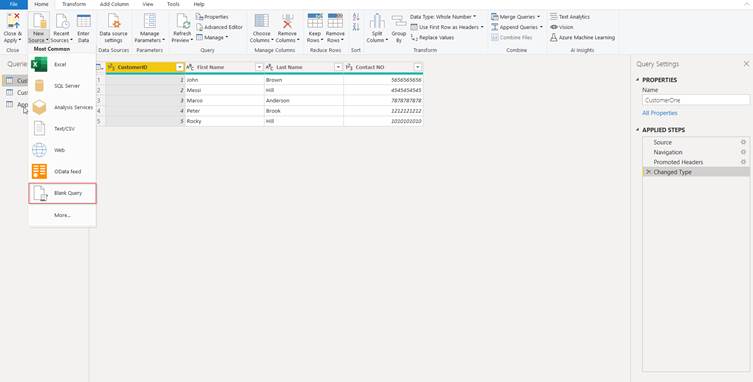The height and width of the screenshot is (382, 753).
Task: Click More... in the source list
Action: coord(62,215)
